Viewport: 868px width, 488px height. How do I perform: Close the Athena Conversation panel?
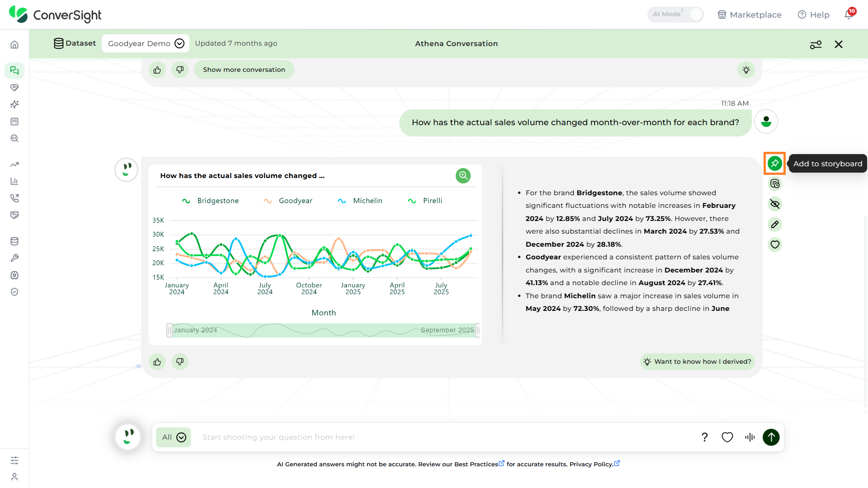[x=839, y=44]
